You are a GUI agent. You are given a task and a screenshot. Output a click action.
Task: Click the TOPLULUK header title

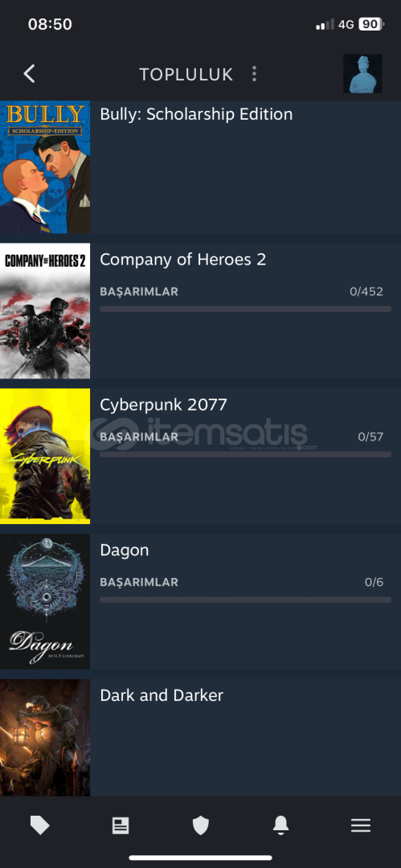click(186, 74)
